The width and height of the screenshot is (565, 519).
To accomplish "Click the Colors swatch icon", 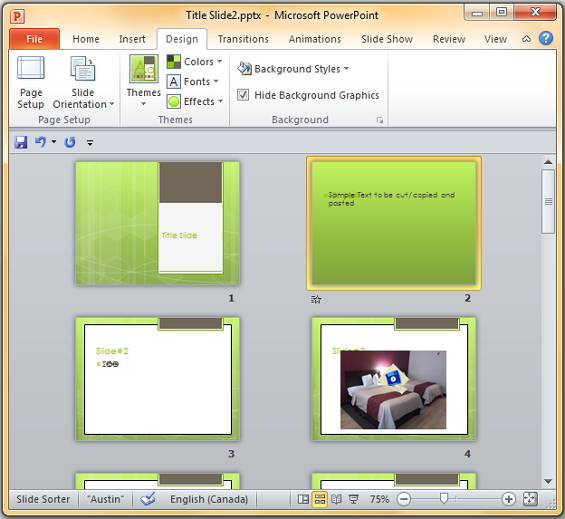I will 174,62.
